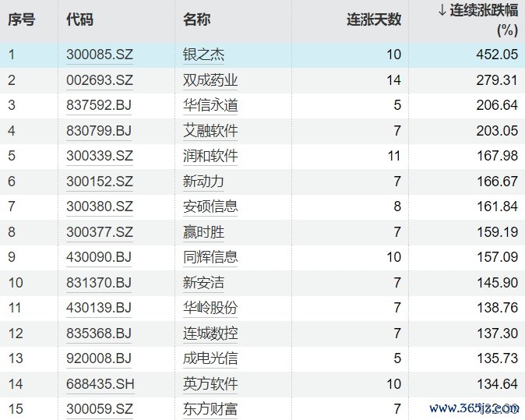Image resolution: width=525 pixels, height=420 pixels.
Task: Open stock code 300377.SZ
Action: tap(100, 231)
